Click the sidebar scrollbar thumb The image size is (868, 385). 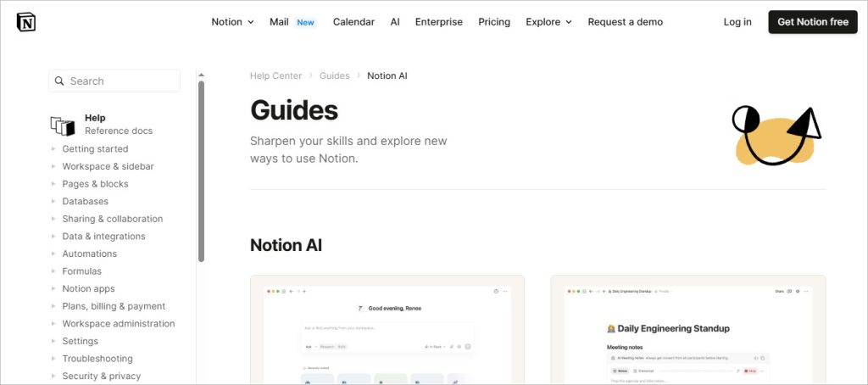click(201, 171)
